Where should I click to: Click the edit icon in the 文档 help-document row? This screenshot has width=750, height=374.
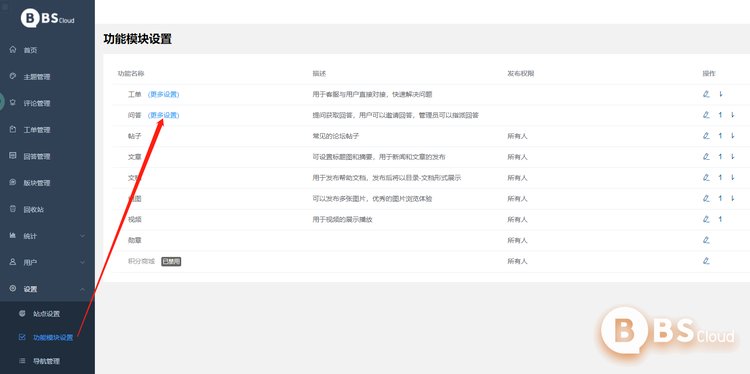(x=706, y=177)
